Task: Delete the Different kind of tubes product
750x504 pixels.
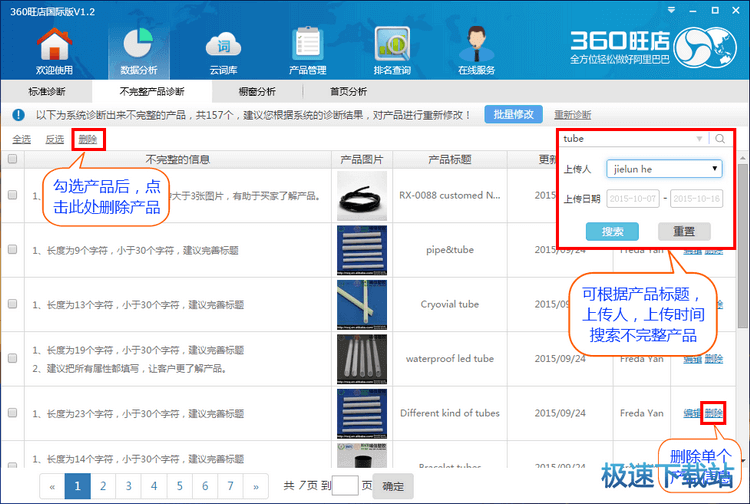Action: click(714, 413)
